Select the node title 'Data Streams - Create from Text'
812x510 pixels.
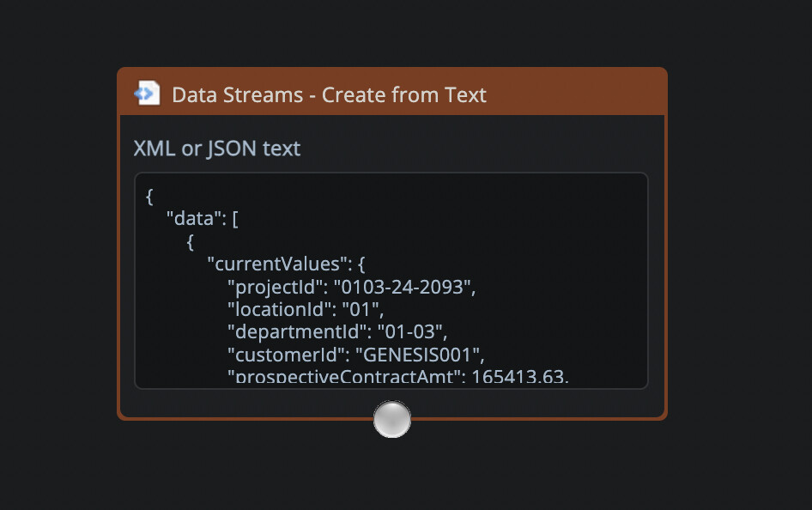[x=329, y=94]
